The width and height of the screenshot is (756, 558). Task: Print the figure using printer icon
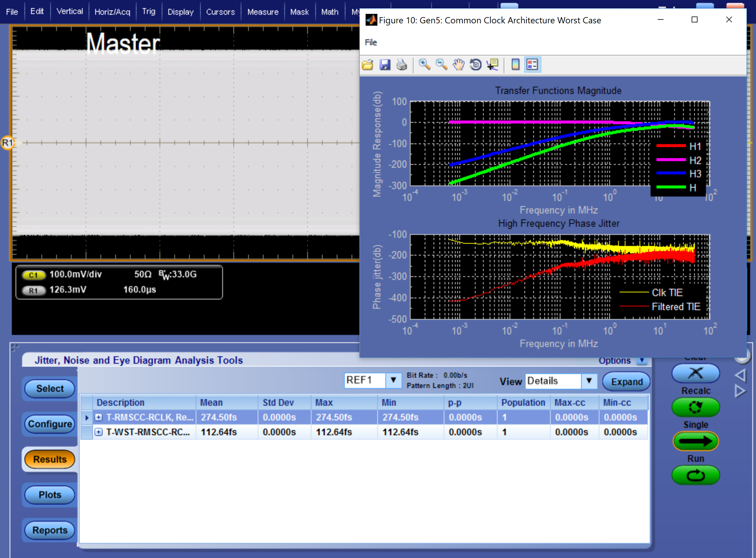click(x=402, y=65)
